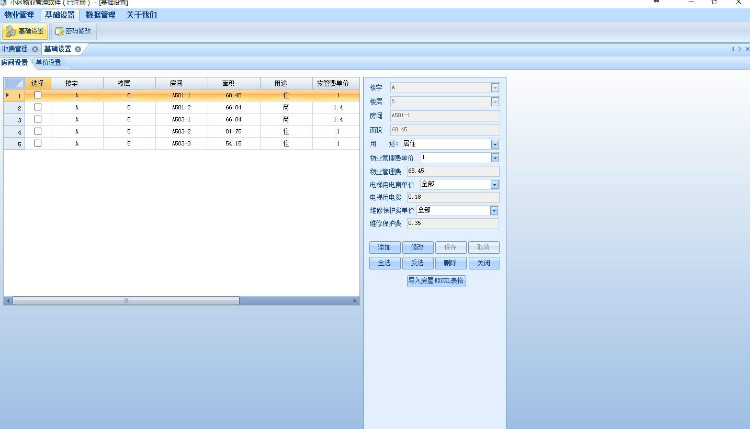Open the 关于我们 menu

142,15
